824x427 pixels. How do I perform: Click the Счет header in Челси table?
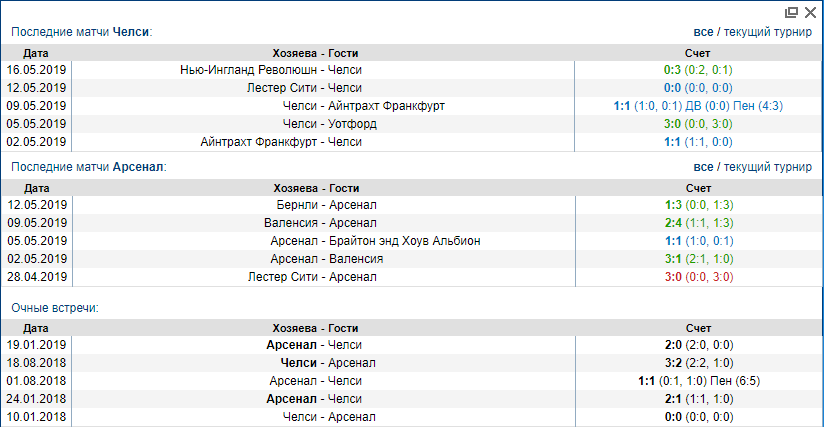tap(698, 52)
